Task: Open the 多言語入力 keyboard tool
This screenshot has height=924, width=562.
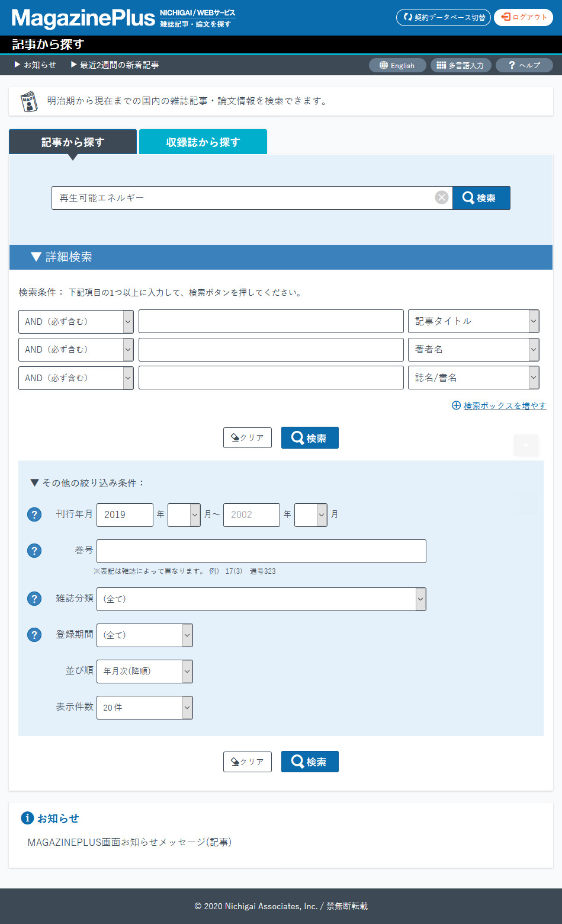Action: pyautogui.click(x=460, y=65)
